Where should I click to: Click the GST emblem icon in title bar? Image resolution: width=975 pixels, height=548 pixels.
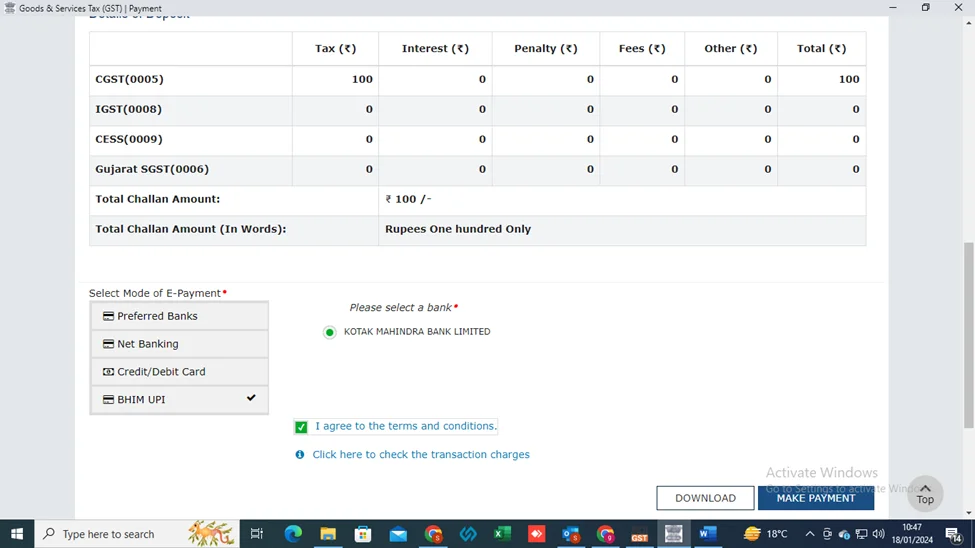click(x=9, y=7)
